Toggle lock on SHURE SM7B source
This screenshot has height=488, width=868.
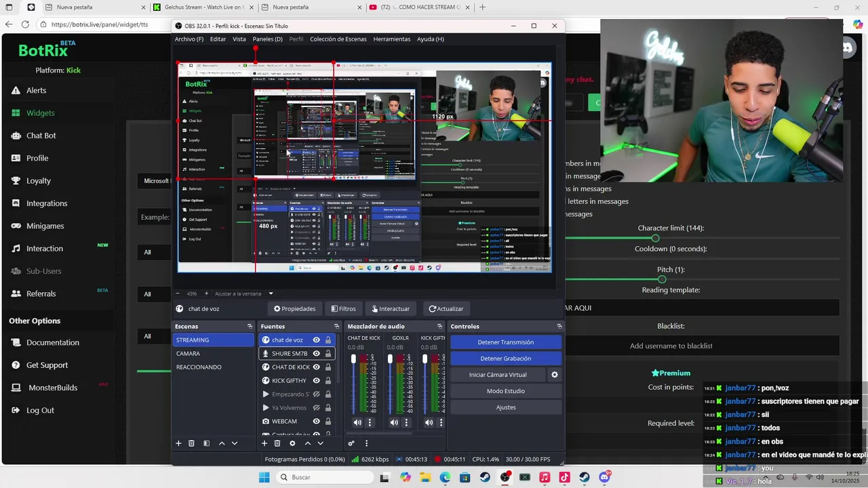click(x=328, y=353)
